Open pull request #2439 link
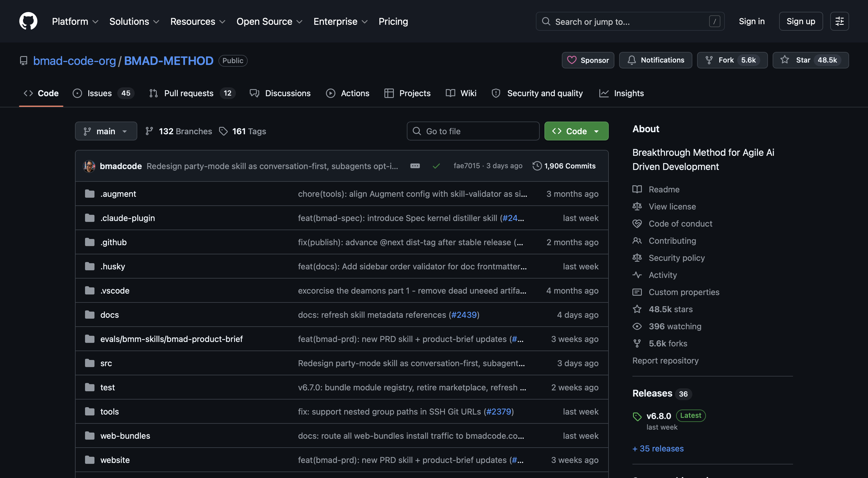Viewport: 868px width, 478px height. point(464,315)
